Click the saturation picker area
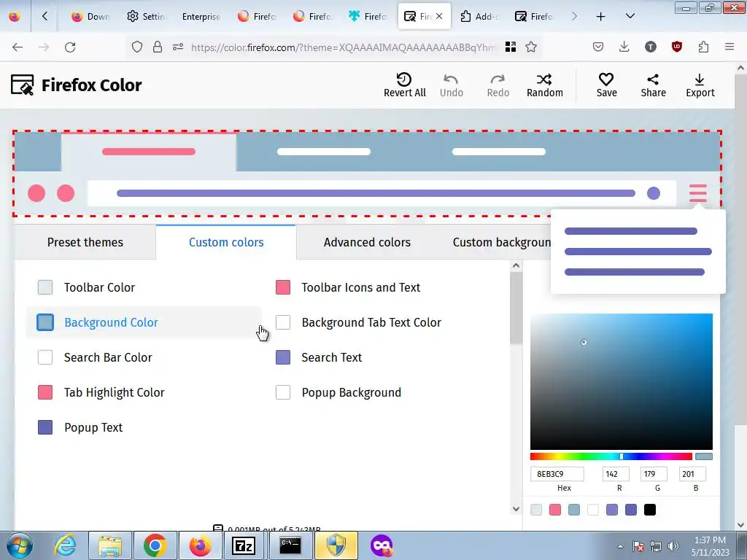 point(622,381)
